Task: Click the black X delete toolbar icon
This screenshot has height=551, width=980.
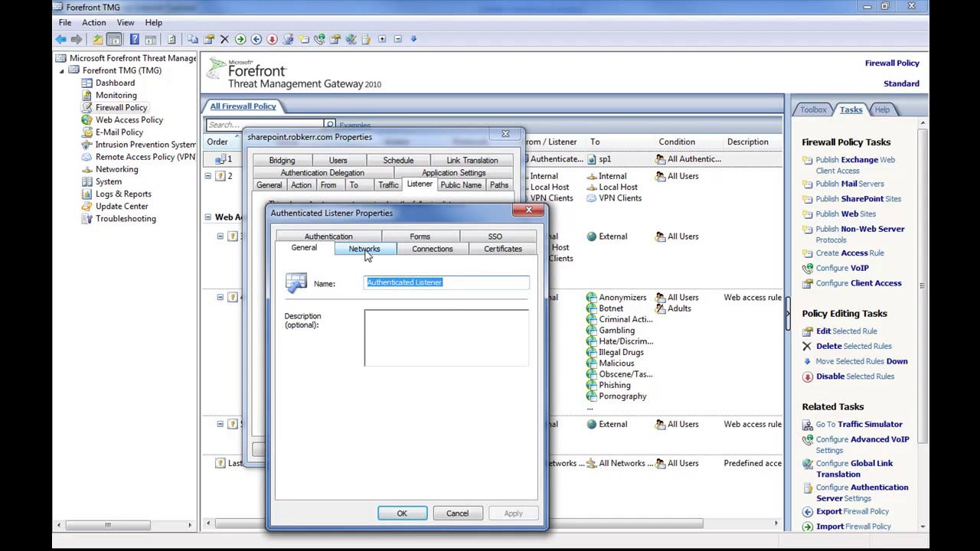Action: tap(224, 39)
